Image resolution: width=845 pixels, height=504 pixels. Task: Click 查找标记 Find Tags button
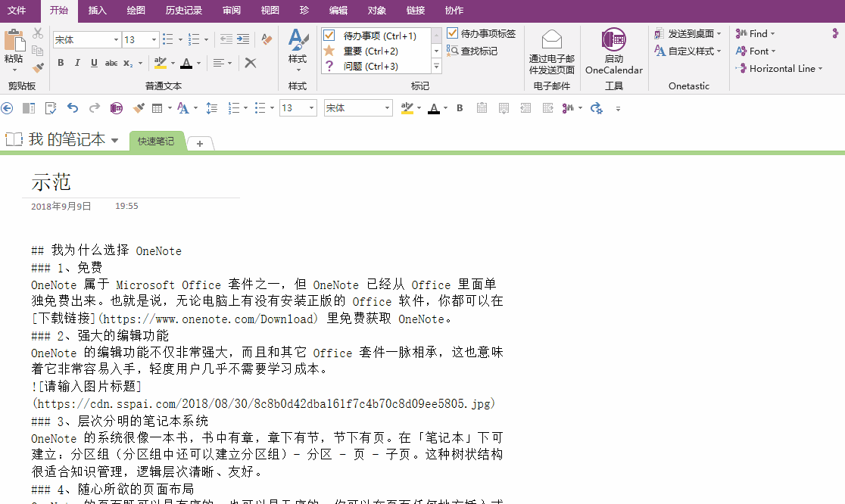(472, 51)
